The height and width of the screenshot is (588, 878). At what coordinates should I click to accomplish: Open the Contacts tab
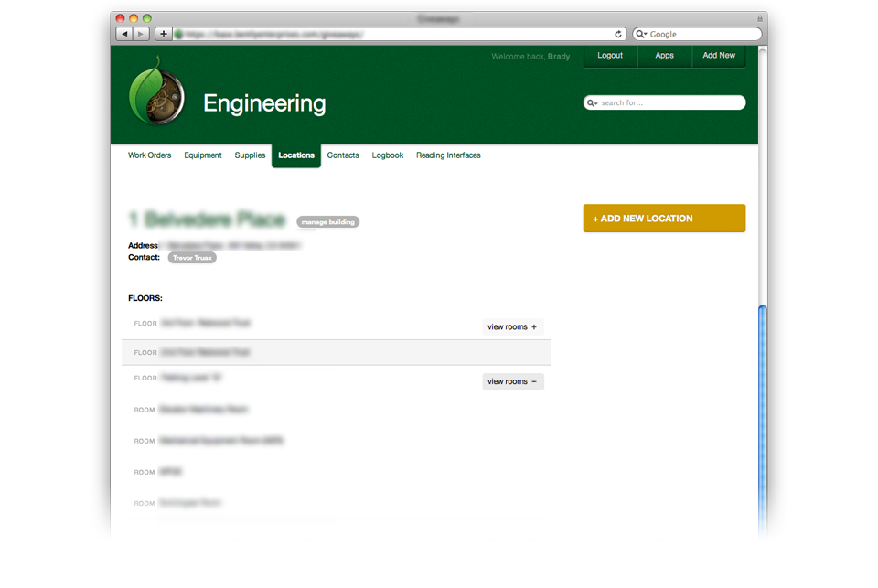pos(343,155)
